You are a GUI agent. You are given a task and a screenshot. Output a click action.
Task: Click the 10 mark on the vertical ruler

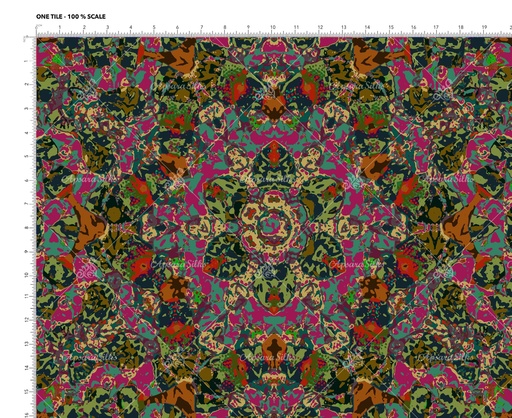27,275
